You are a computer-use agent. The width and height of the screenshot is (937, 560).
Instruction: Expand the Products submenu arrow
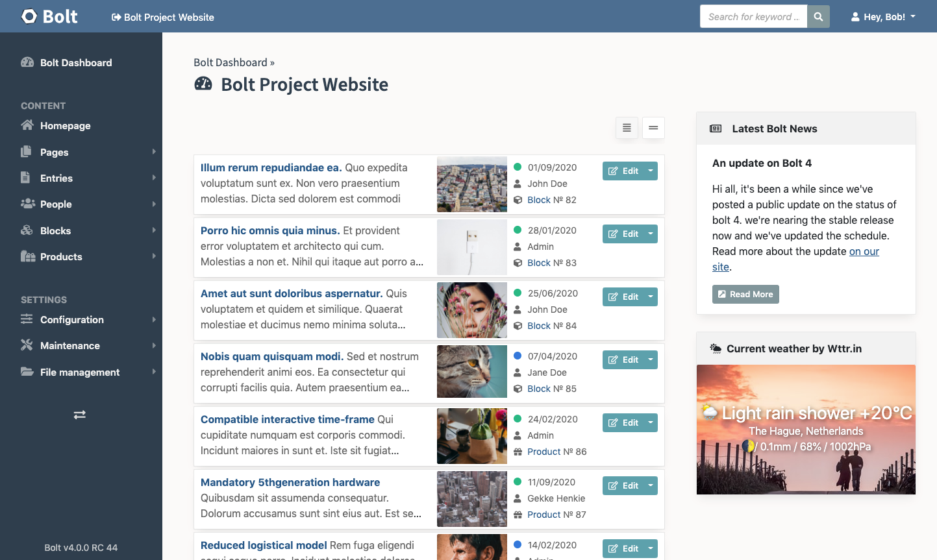(x=154, y=256)
